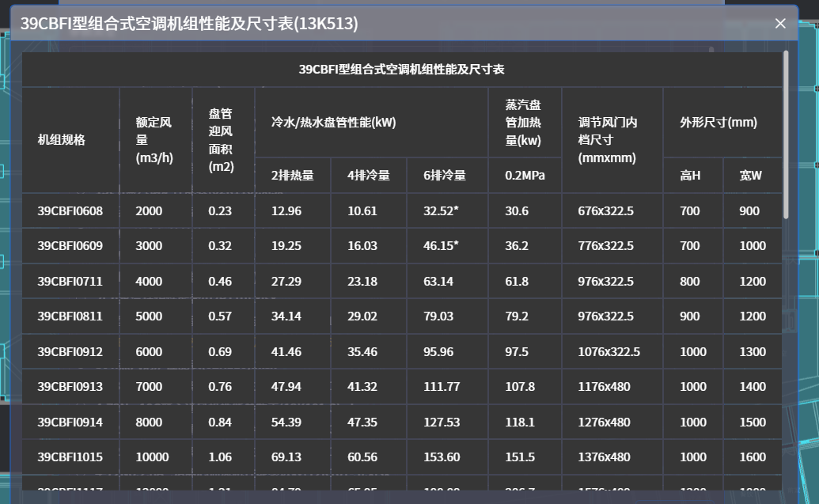Image resolution: width=819 pixels, height=504 pixels.
Task: Click the 0.2MPa sub-header cell
Action: coord(525,176)
